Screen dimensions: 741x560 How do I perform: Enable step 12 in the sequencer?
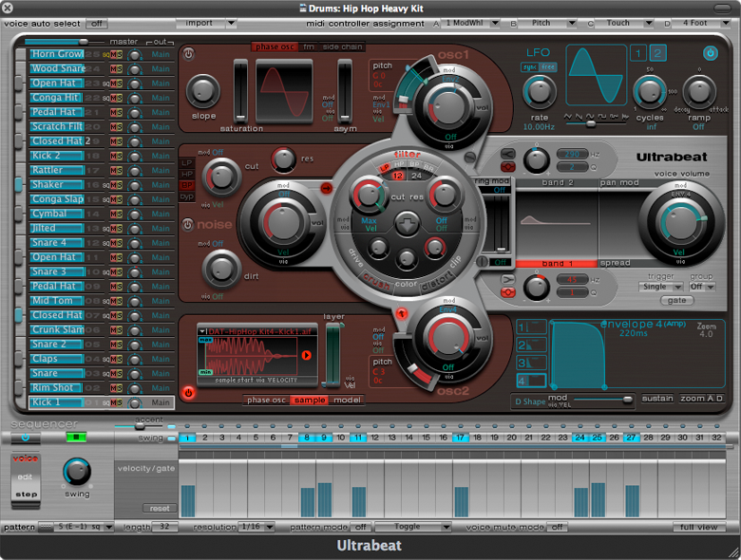click(x=375, y=438)
